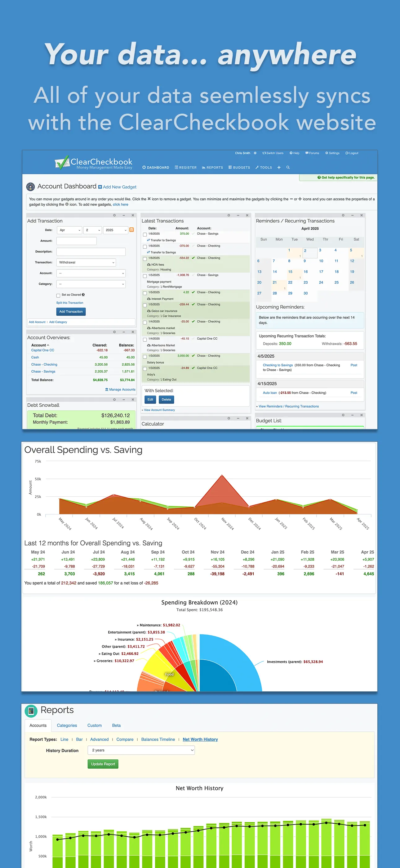Switch to the Categories reports tab

coord(67,726)
